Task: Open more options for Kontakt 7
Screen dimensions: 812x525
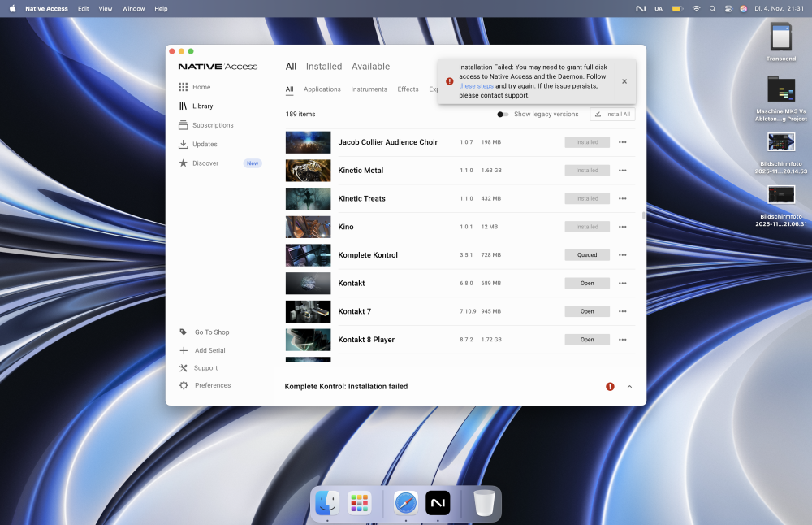Action: (x=623, y=311)
